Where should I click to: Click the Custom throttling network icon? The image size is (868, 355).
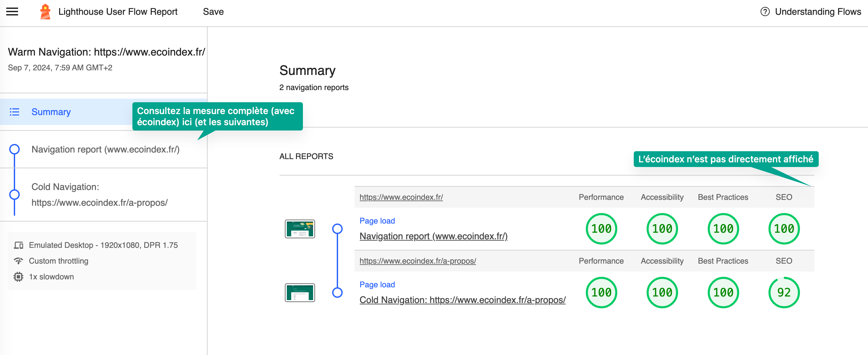pos(18,261)
